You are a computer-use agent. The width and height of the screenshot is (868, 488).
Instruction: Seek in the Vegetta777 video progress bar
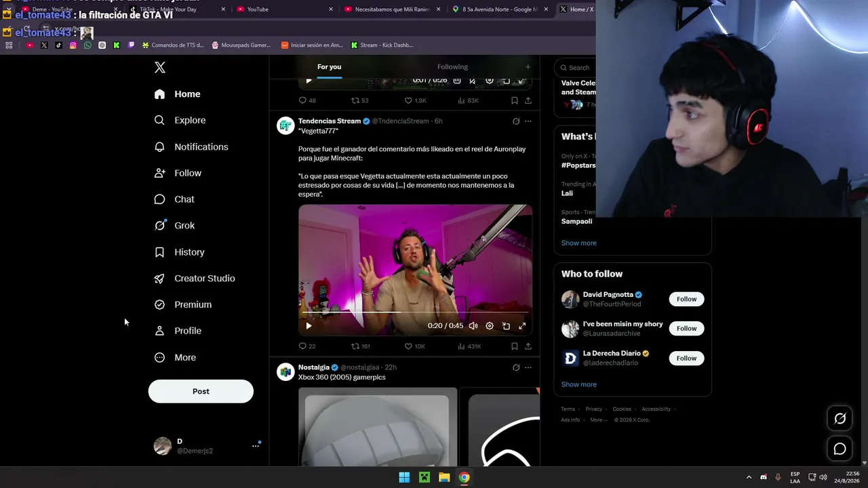[415, 312]
